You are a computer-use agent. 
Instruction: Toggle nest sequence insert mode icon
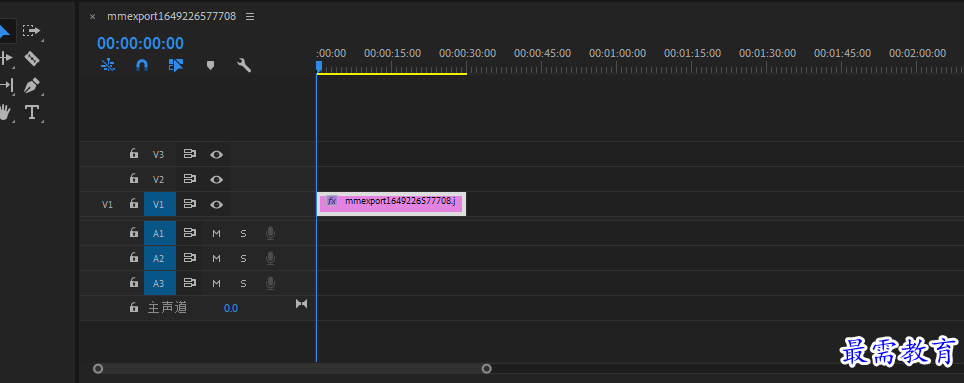click(108, 65)
